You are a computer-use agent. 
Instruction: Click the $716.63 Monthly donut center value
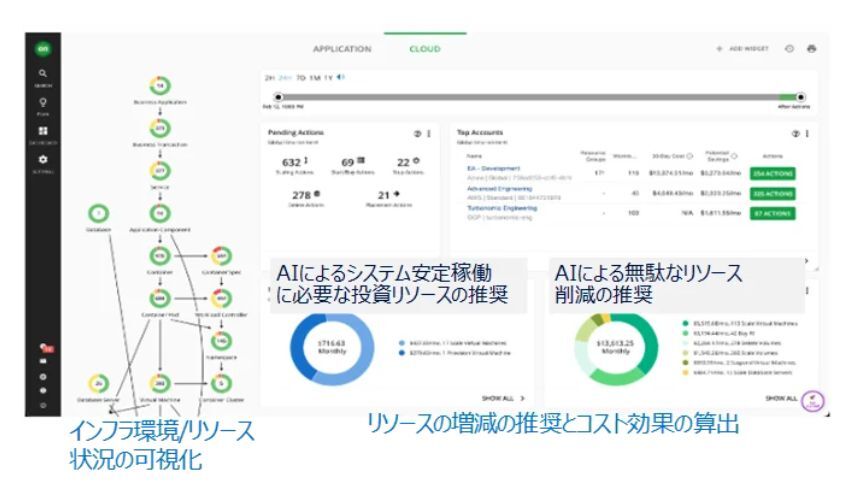(x=332, y=347)
